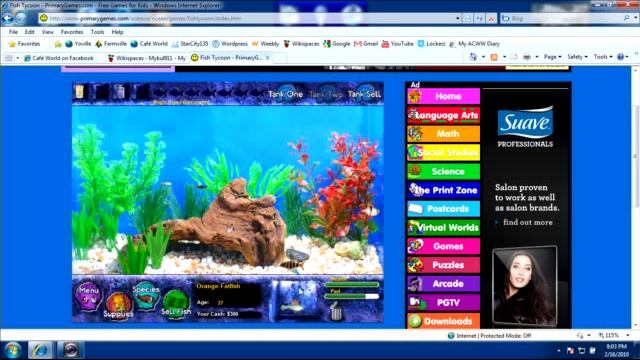Open the StarCity135 bookmark
Image resolution: width=640 pixels, height=360 pixels.
[190, 44]
